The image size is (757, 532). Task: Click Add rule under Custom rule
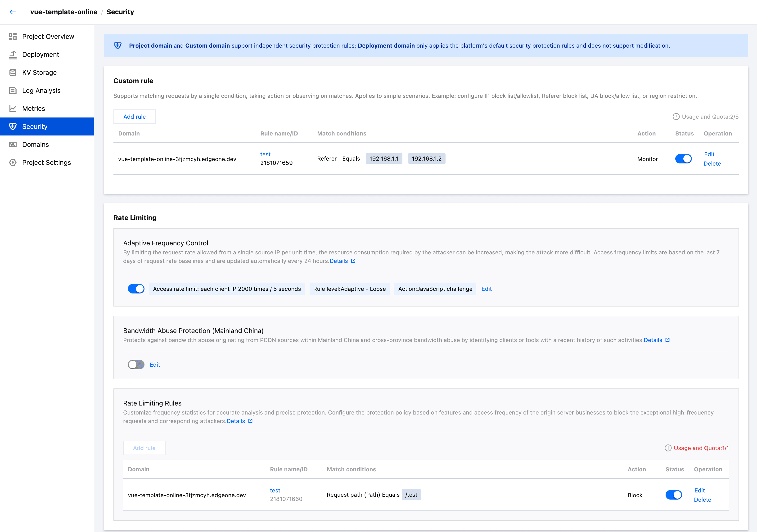click(x=135, y=117)
